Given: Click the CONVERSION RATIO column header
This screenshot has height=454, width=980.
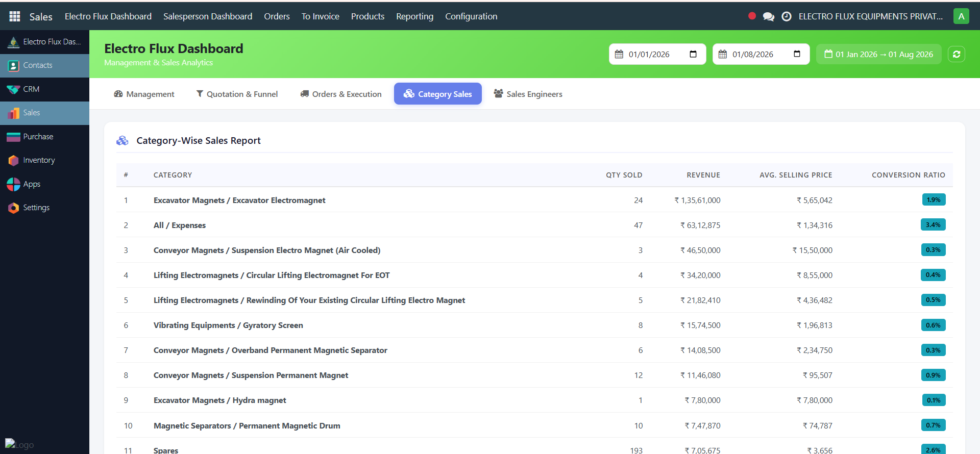Looking at the screenshot, I should pos(909,175).
